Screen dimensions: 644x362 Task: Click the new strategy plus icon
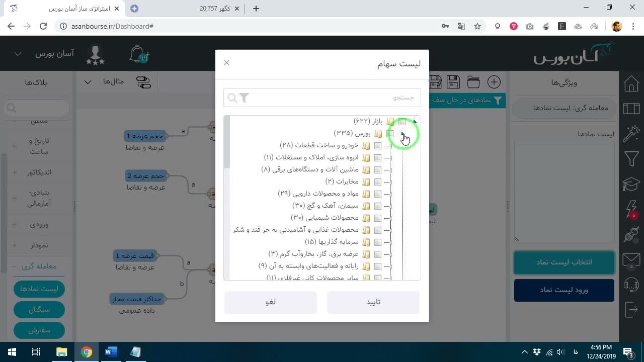[x=494, y=82]
